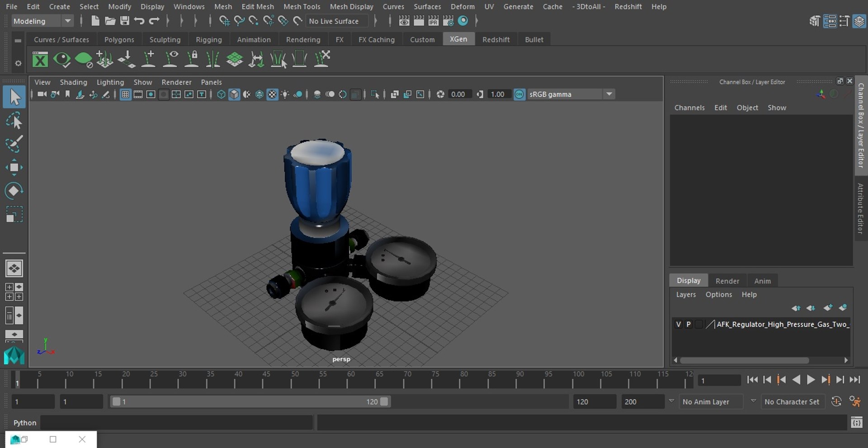Toggle textured viewport display
Screen dimensions: 868x448
coord(272,94)
